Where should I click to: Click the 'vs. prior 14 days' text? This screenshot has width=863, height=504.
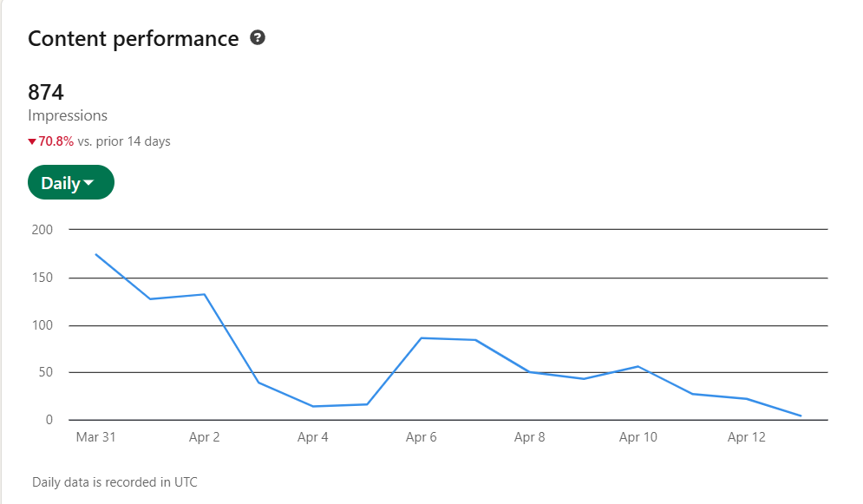point(124,141)
